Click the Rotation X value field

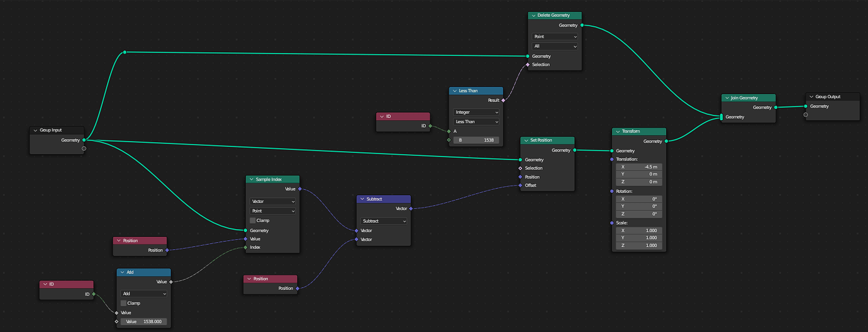pos(639,199)
